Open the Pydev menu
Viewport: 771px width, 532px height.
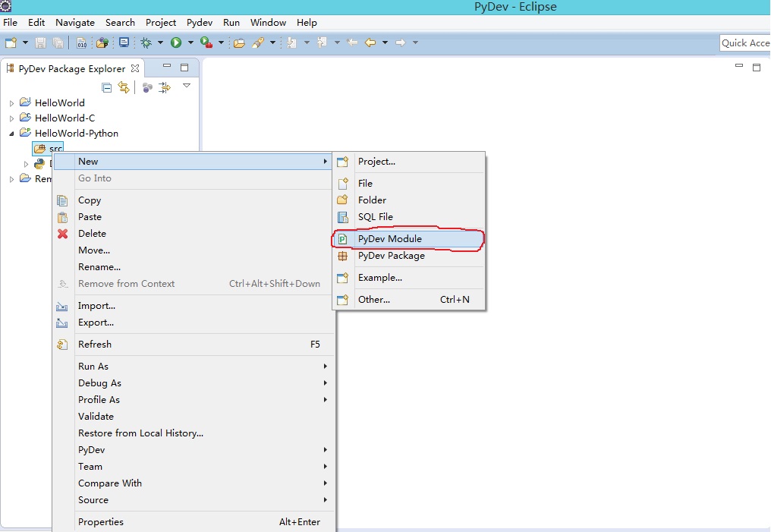[x=199, y=23]
